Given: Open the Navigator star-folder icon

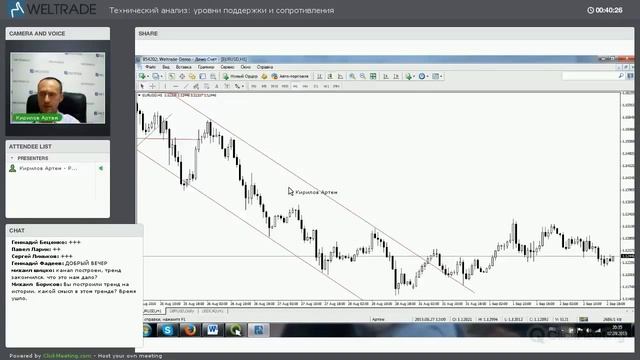Looking at the screenshot, I should point(192,76).
